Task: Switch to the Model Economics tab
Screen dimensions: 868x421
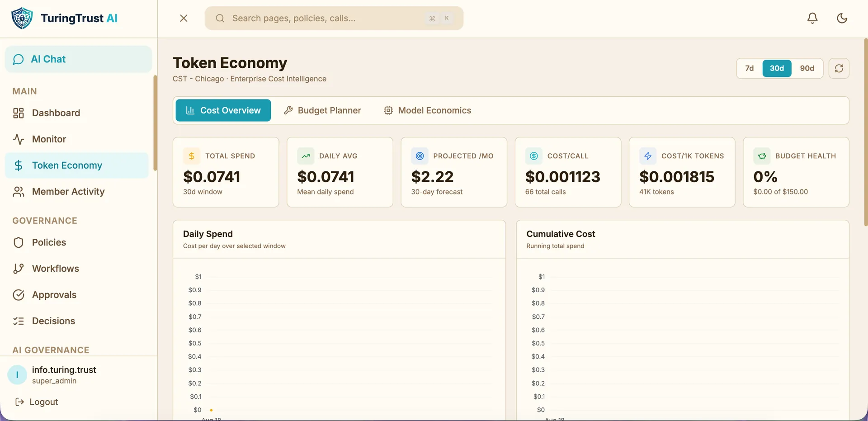Action: pyautogui.click(x=427, y=110)
